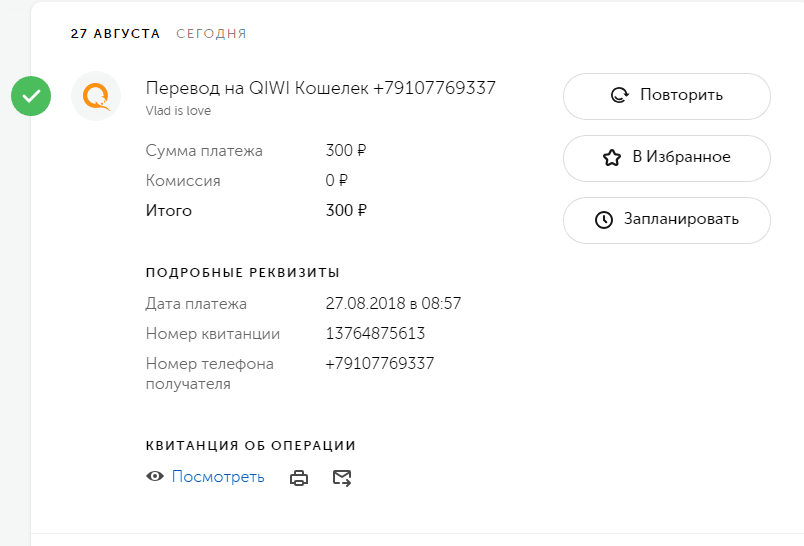Image resolution: width=804 pixels, height=546 pixels.
Task: Schedule payment with Запланировать button
Action: [667, 220]
